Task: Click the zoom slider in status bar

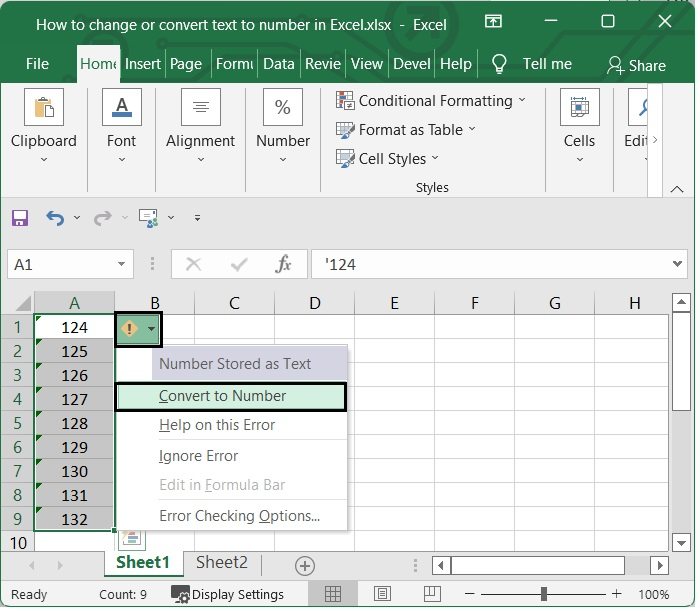Action: click(x=545, y=594)
